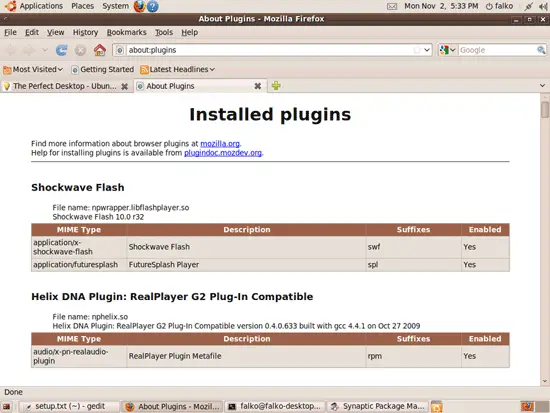This screenshot has height=413, width=550.
Task: Reload the current page
Action: coord(61,50)
